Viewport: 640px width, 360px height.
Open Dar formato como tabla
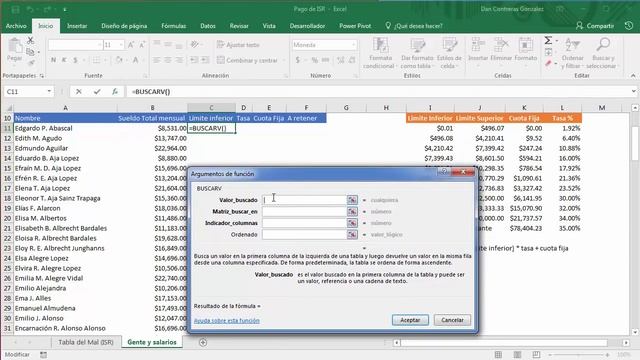(x=417, y=53)
